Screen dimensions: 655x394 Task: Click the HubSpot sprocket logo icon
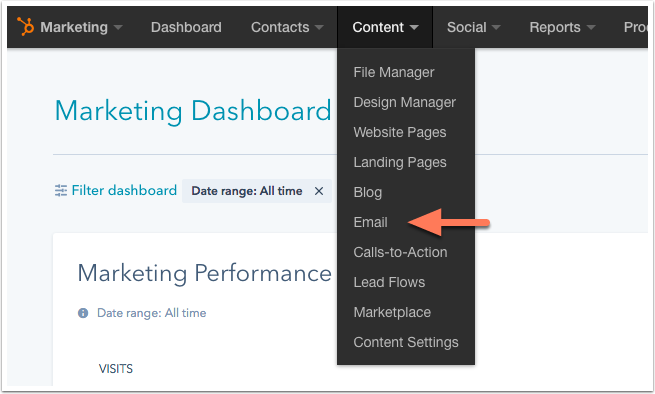[25, 27]
